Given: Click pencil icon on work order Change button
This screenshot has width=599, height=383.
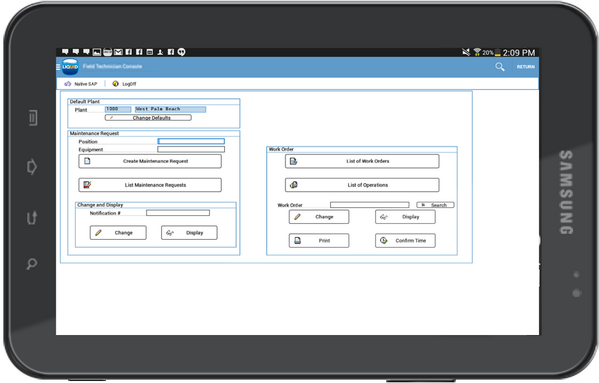Looking at the screenshot, I should click(297, 217).
